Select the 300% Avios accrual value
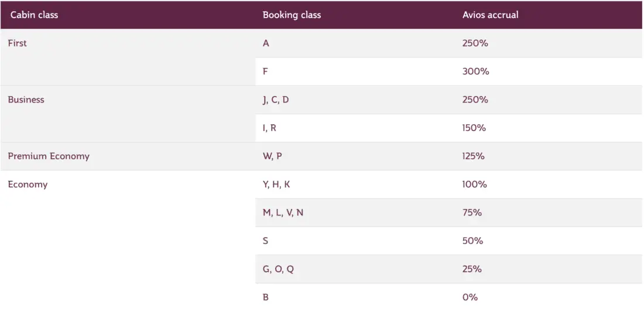Image resolution: width=644 pixels, height=322 pixels. [475, 71]
